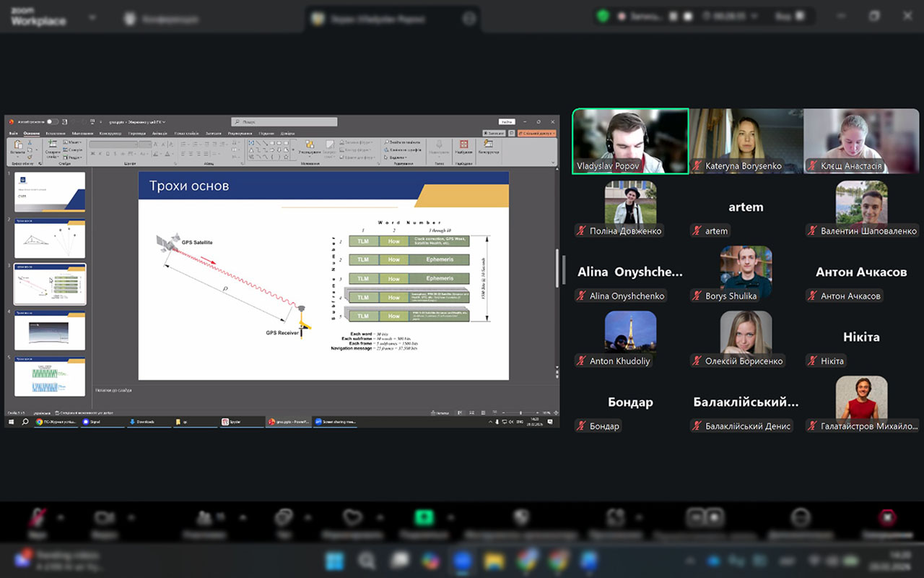Unmute the microphone in Zoom toolbar
Viewport: 924px width, 578px height.
(x=37, y=517)
